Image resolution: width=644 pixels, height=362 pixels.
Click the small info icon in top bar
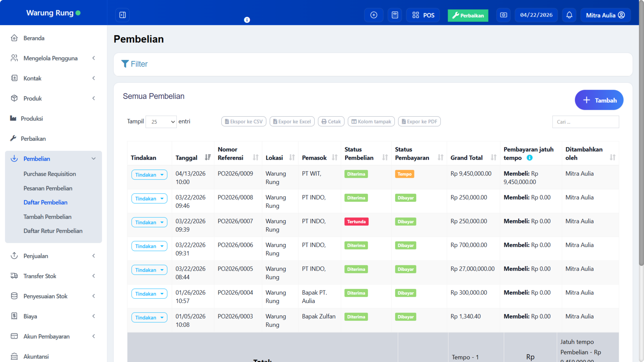pos(247,20)
